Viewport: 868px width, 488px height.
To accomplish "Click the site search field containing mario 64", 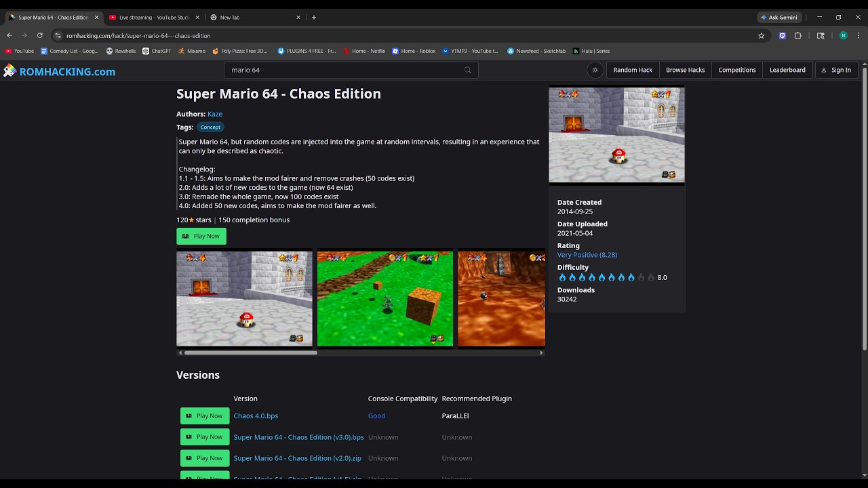I will pos(351,70).
